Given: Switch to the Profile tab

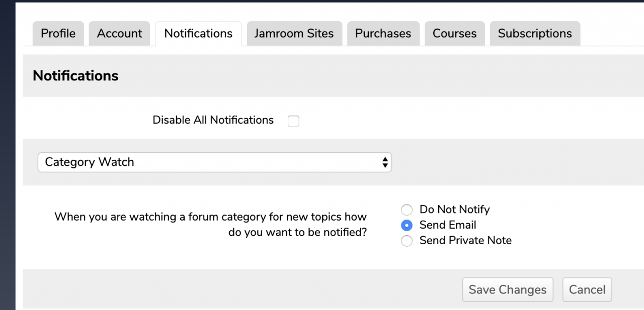Looking at the screenshot, I should click(58, 34).
